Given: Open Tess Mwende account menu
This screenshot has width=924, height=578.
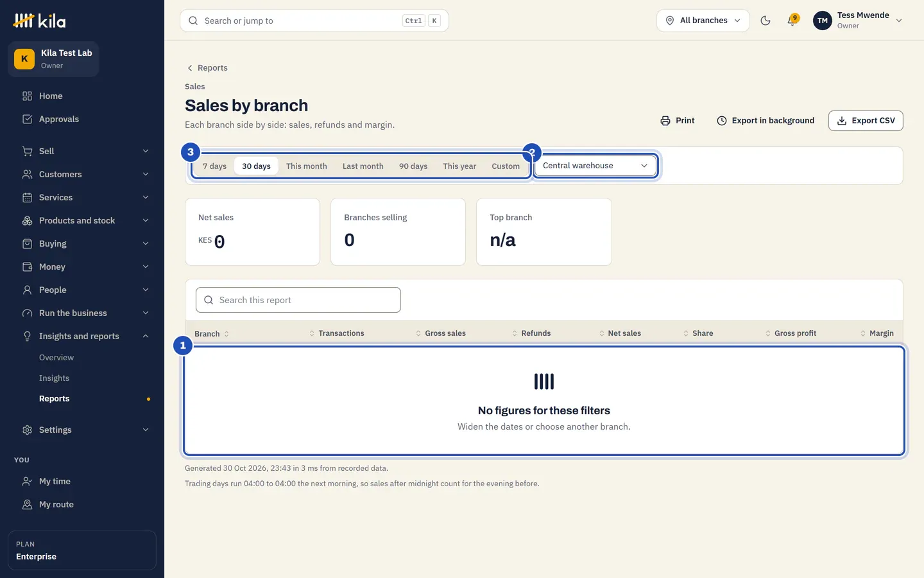Looking at the screenshot, I should tap(858, 21).
